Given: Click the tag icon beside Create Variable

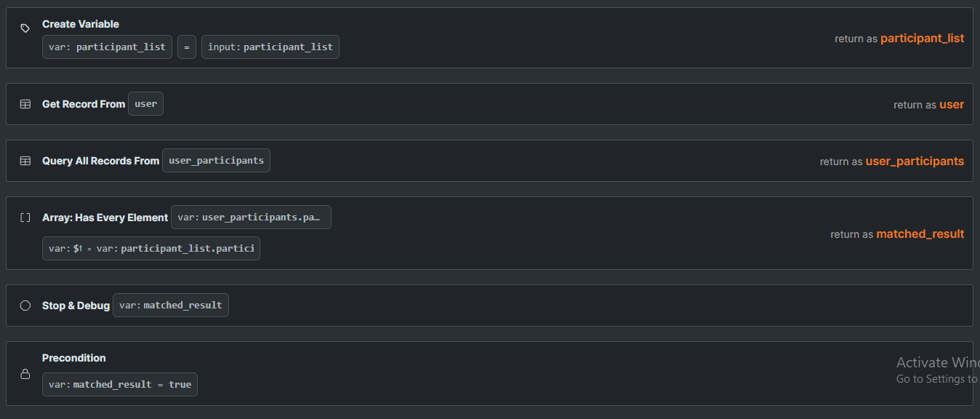Looking at the screenshot, I should tap(25, 28).
